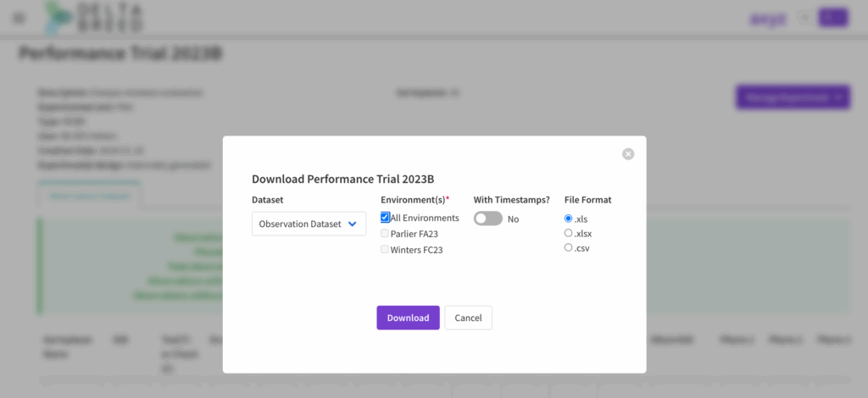Open the Manage Experiment dropdown button
The height and width of the screenshot is (398, 868).
point(793,97)
